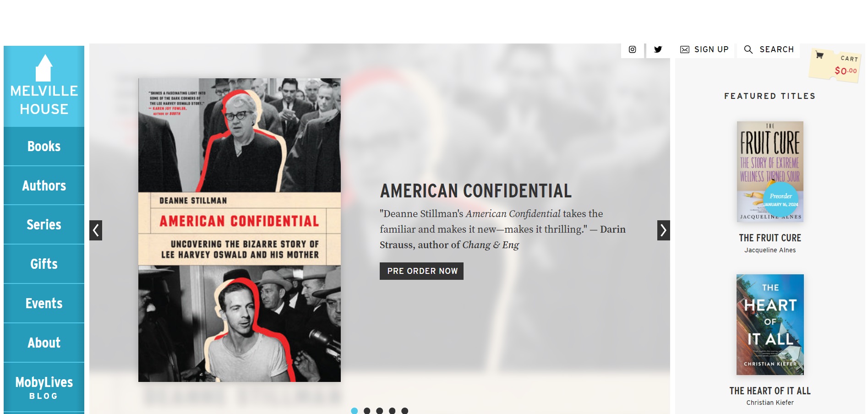The width and height of the screenshot is (868, 414).
Task: Click the Melville House logo
Action: (44, 86)
